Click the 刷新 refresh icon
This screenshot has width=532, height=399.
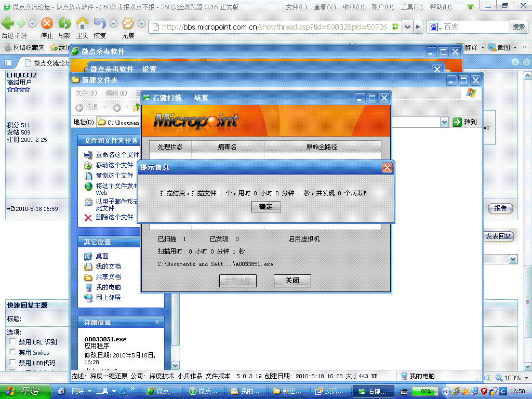tap(64, 23)
